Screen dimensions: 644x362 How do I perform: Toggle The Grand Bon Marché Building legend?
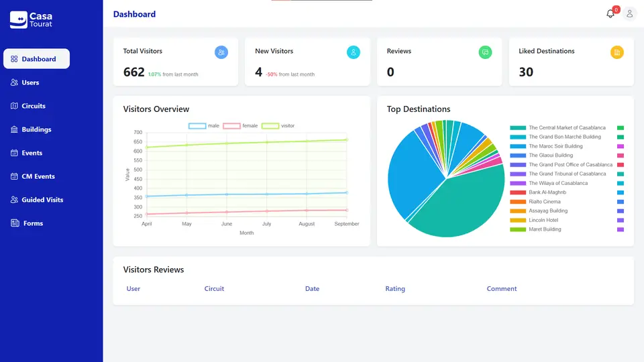coord(555,137)
